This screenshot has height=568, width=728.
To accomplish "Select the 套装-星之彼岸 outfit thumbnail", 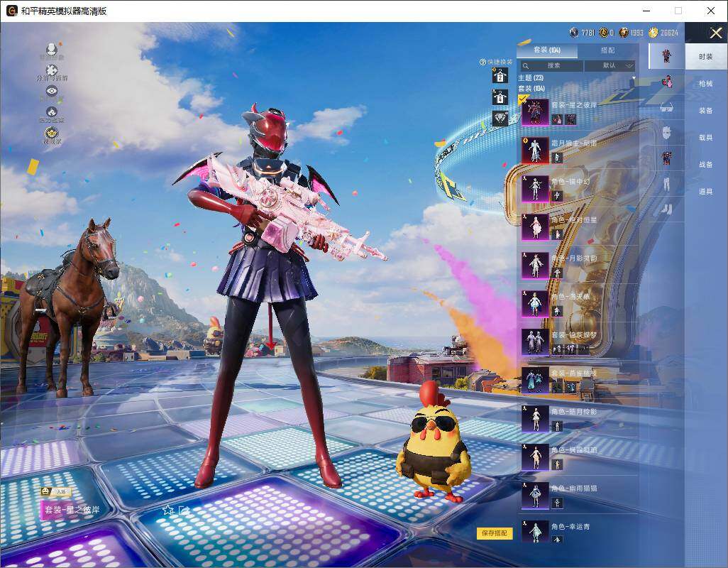I will point(535,112).
